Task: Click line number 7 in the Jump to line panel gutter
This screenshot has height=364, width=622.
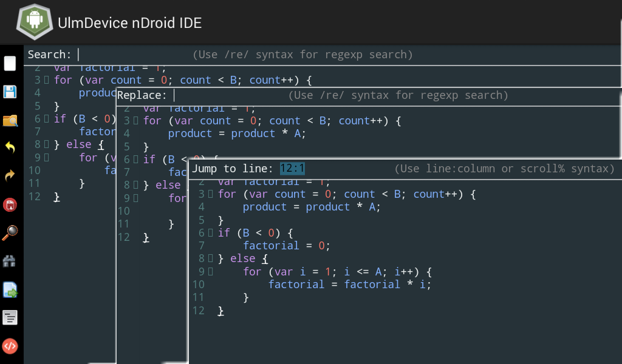Action: tap(202, 246)
